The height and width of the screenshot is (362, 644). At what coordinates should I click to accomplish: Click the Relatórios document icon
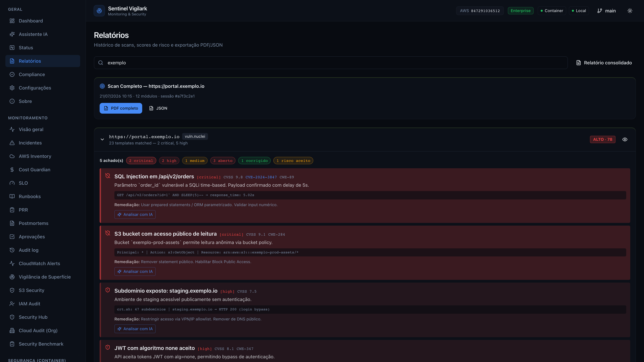pos(12,61)
